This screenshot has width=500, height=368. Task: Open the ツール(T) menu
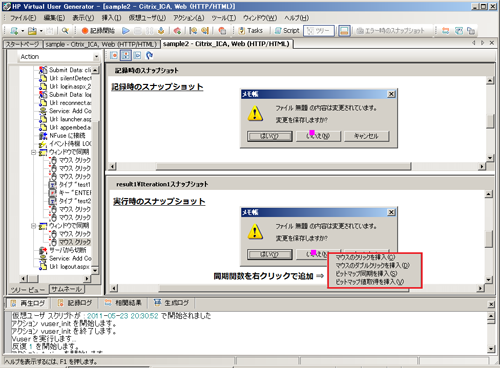[224, 18]
